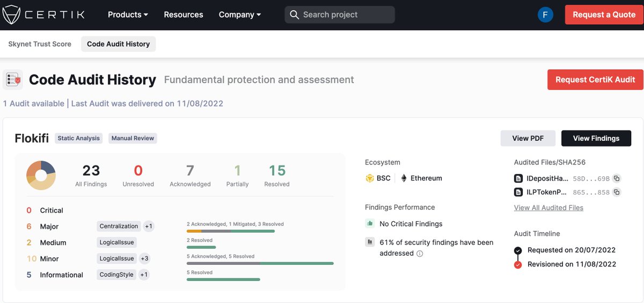This screenshot has height=303, width=644.
Task: Click the hash text 58D...69B
Action: tap(591, 178)
